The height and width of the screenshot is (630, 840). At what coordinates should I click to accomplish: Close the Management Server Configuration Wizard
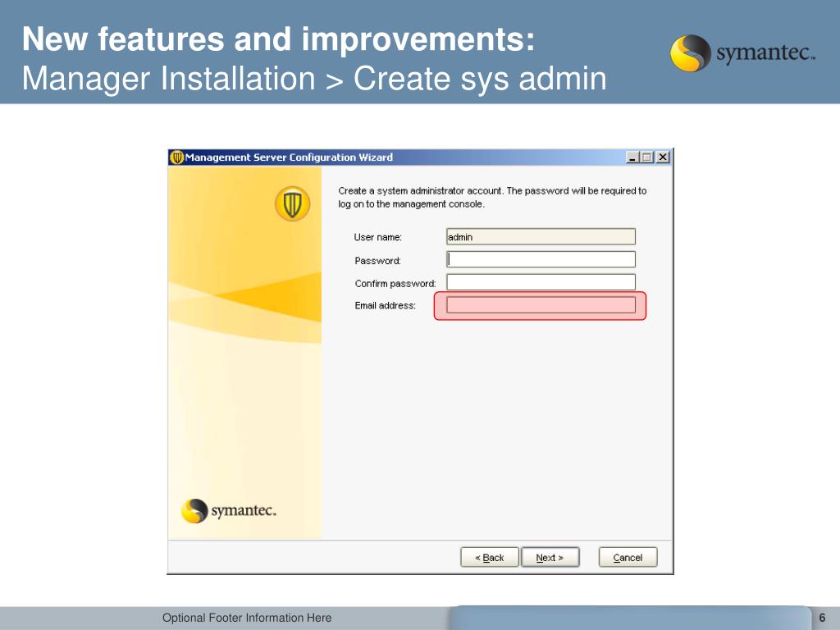click(x=663, y=157)
